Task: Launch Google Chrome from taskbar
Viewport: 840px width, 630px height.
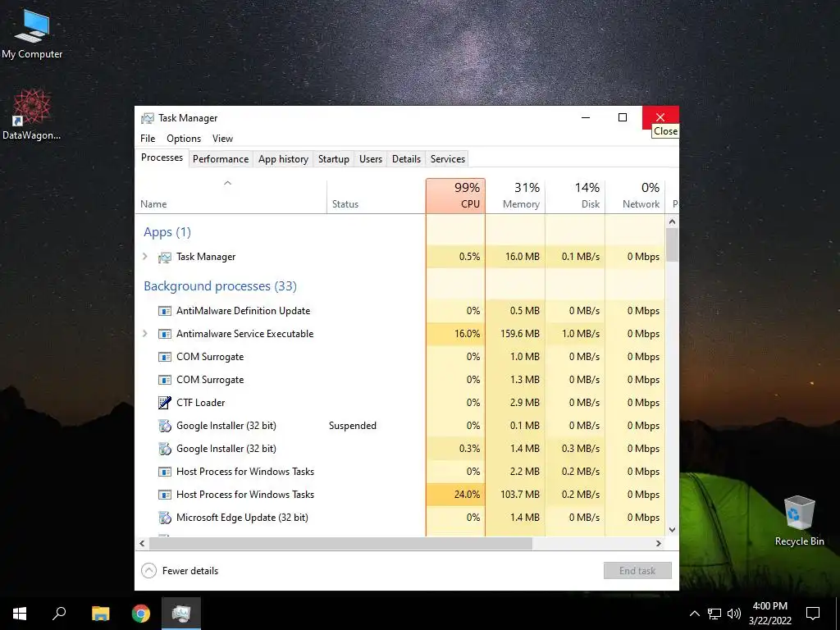Action: pos(141,614)
